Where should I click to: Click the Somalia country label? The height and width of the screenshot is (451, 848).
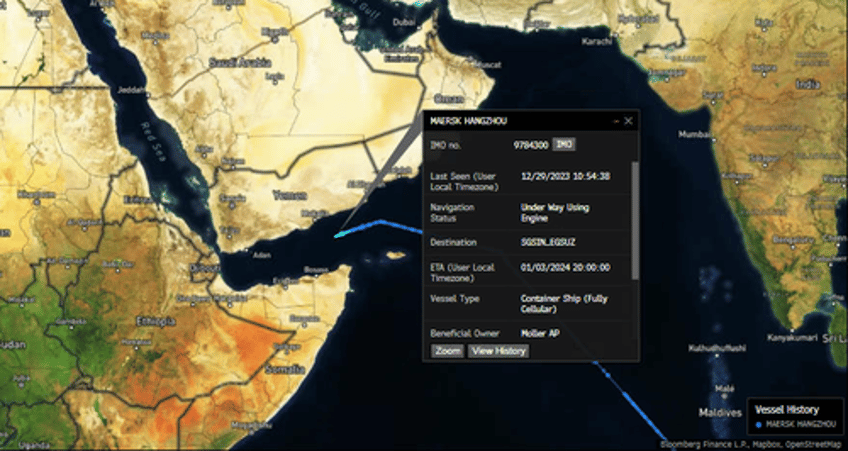(285, 370)
